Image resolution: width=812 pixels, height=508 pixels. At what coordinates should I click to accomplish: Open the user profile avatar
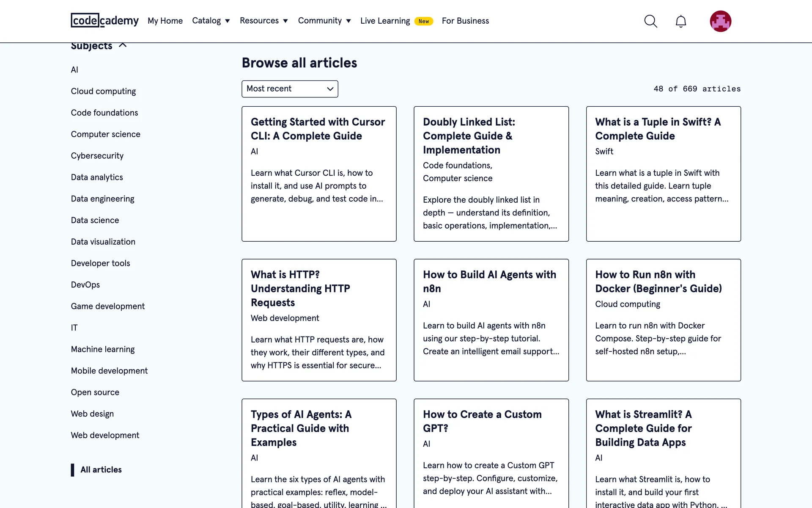[720, 21]
